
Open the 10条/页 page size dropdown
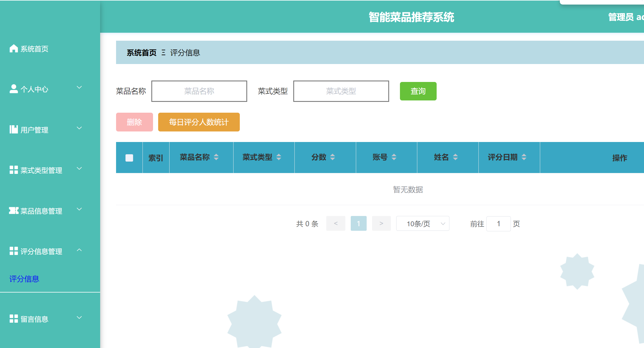pyautogui.click(x=422, y=224)
